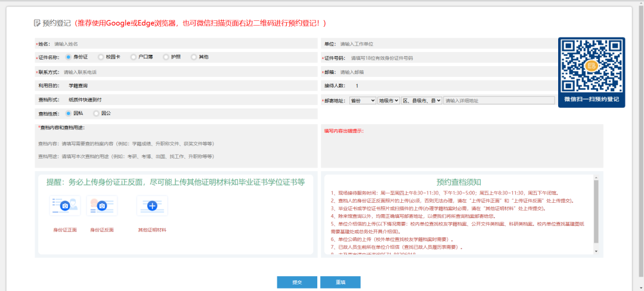Click the notice scrollbar down arrow
Image resolution: width=644 pixels, height=291 pixels.
click(x=596, y=251)
